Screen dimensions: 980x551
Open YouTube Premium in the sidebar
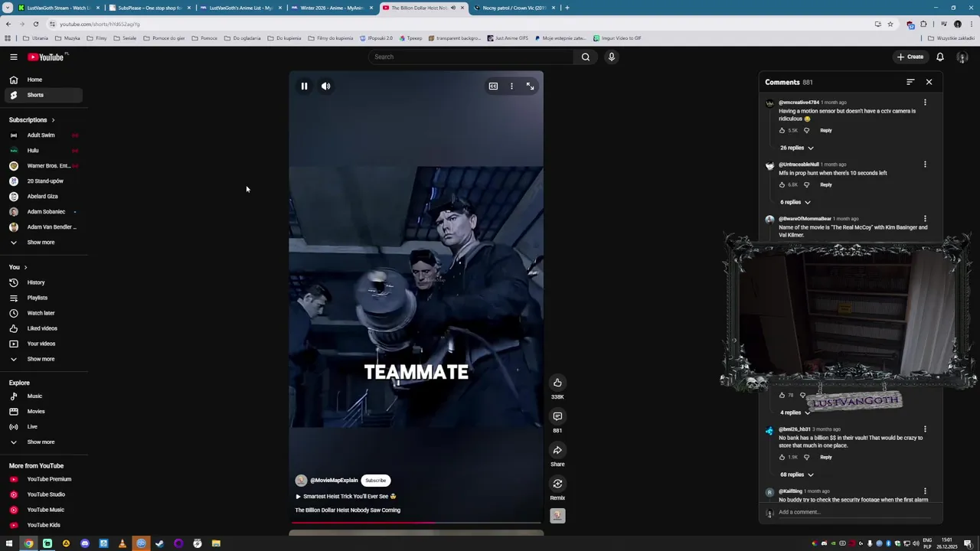pyautogui.click(x=43, y=479)
